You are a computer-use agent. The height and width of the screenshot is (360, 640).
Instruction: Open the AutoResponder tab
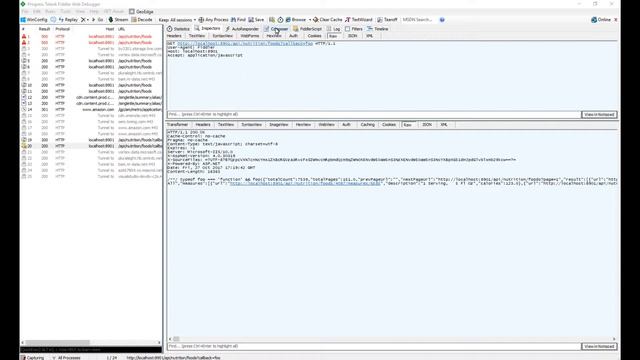(x=242, y=29)
